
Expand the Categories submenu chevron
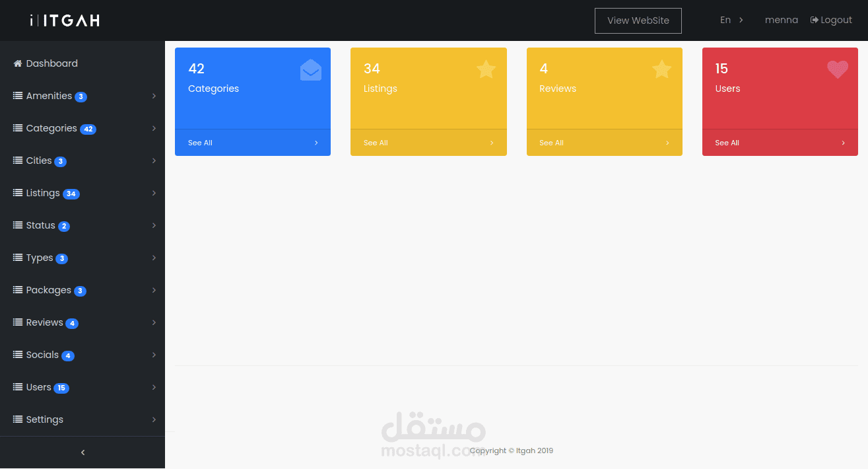(154, 128)
